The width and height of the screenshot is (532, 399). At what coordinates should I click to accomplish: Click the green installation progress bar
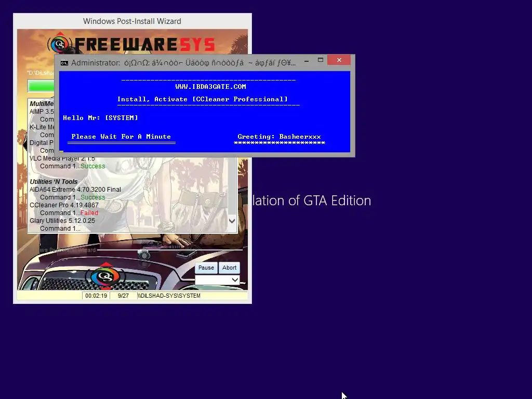click(42, 86)
